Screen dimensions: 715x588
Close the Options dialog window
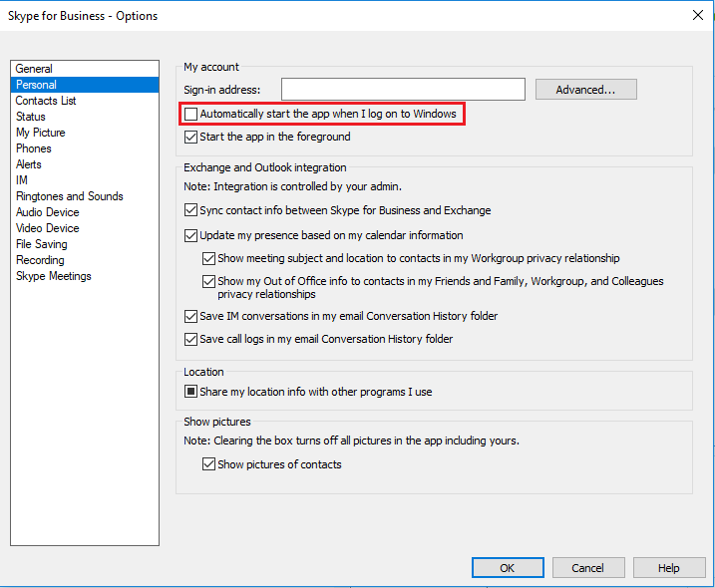698,16
